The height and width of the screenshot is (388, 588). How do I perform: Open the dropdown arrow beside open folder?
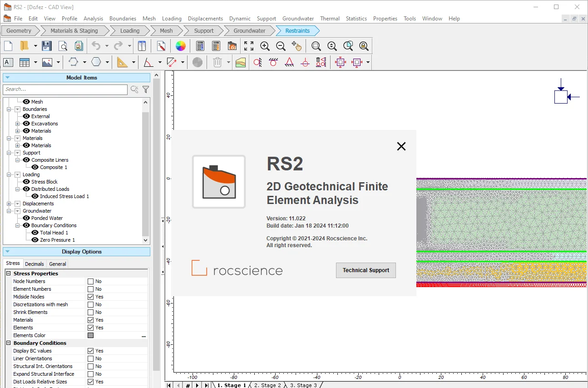35,46
